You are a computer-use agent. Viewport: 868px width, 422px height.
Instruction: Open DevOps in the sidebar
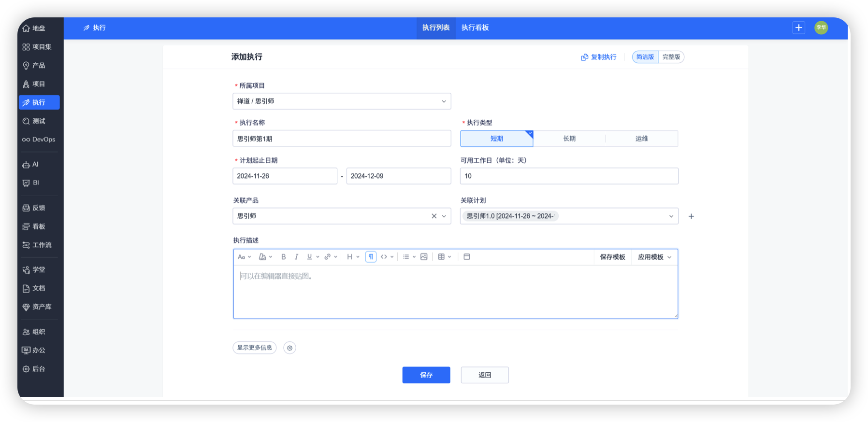coord(39,140)
